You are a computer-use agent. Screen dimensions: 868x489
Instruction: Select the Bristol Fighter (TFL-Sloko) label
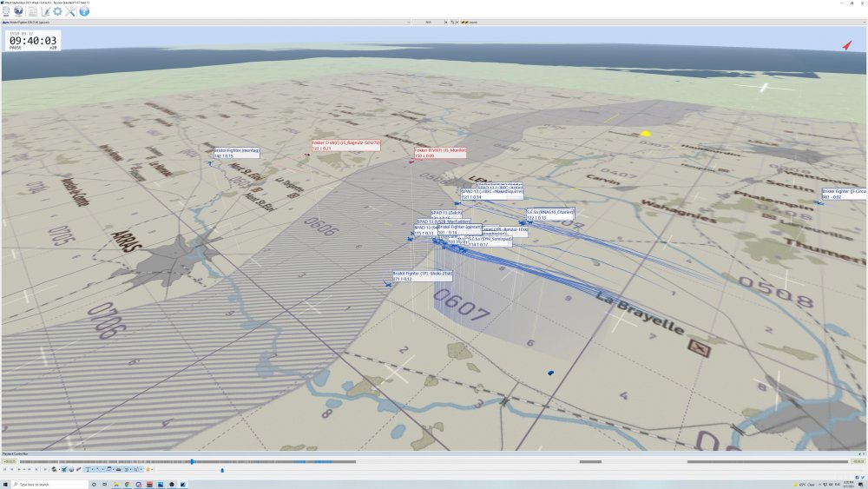click(x=423, y=276)
